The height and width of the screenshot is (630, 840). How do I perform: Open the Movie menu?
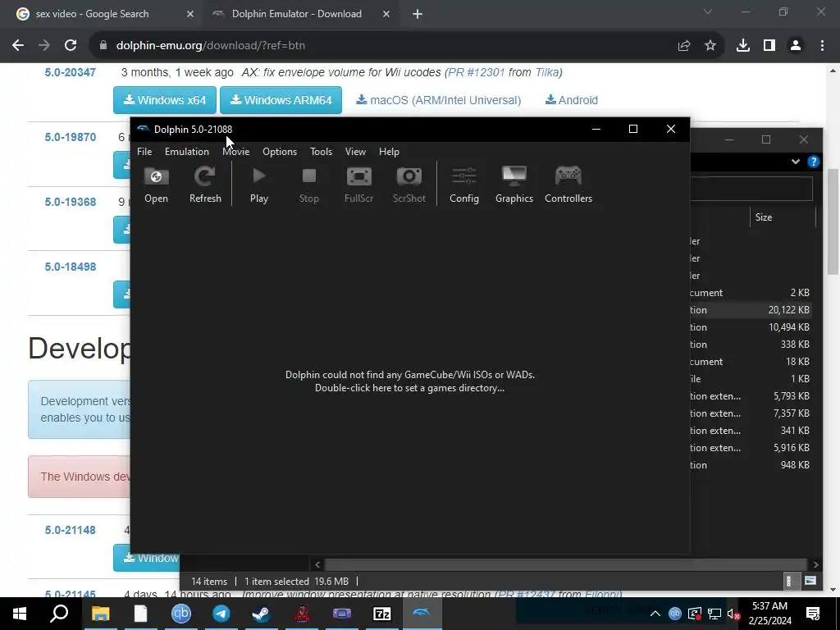pyautogui.click(x=236, y=152)
